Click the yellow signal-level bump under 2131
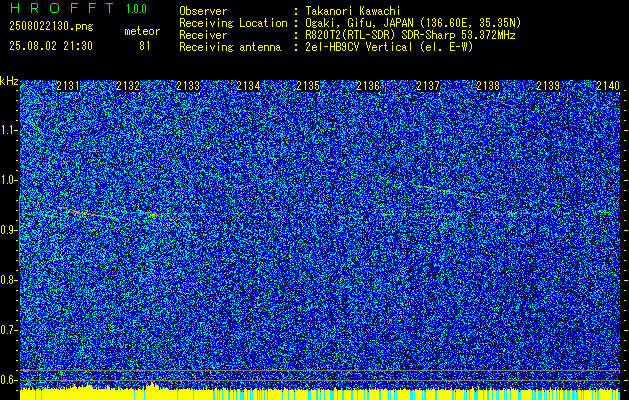This screenshot has width=629, height=400. 86,386
